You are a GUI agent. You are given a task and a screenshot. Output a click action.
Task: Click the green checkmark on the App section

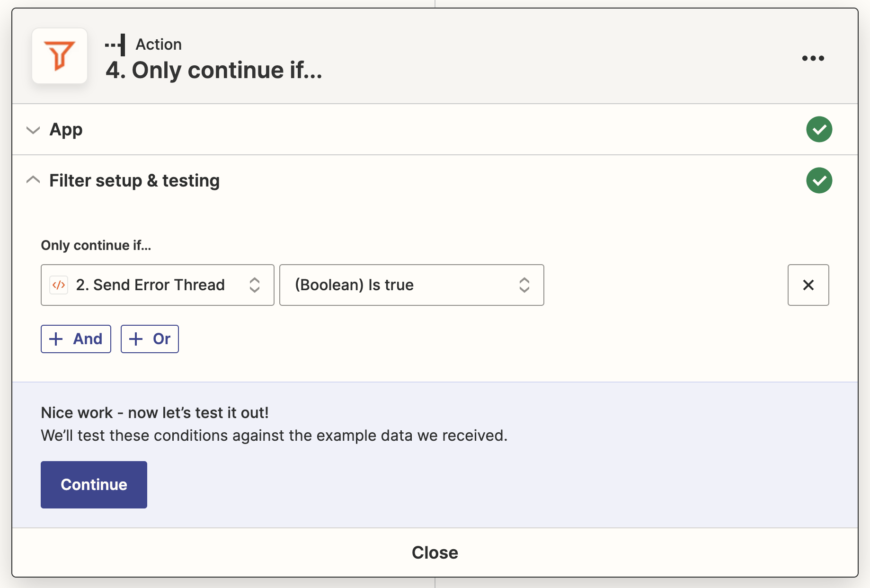[x=819, y=129]
